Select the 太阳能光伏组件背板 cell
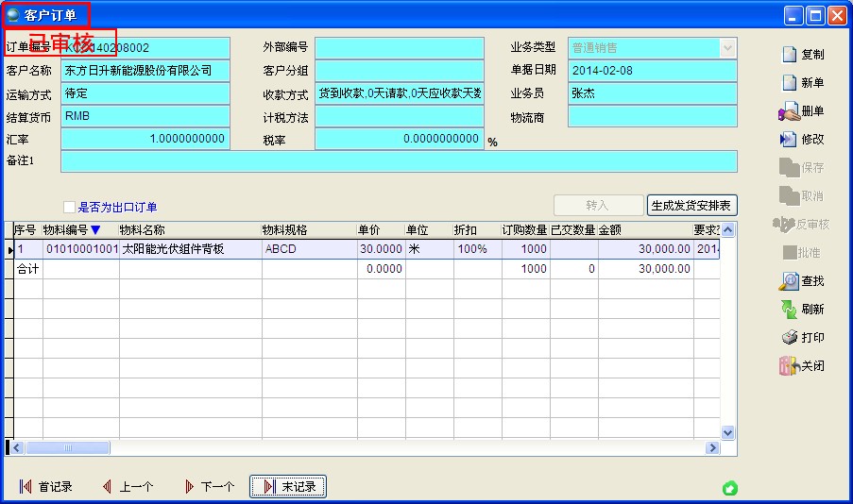This screenshot has width=853, height=504. point(191,249)
